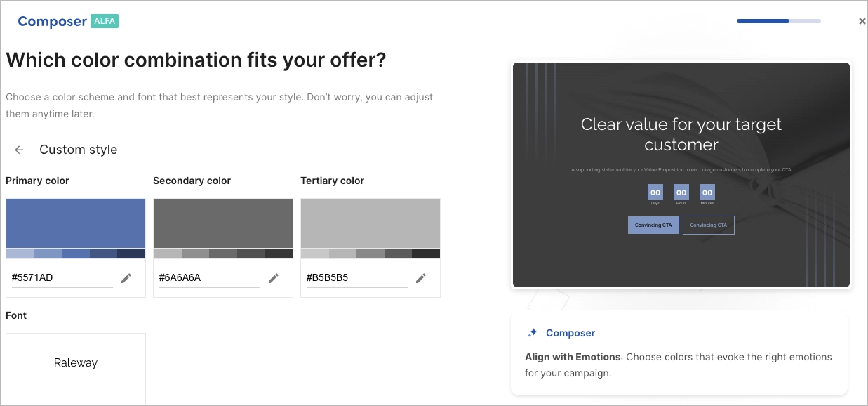
Task: Click the filled Convincing CTA preview button
Action: [653, 225]
